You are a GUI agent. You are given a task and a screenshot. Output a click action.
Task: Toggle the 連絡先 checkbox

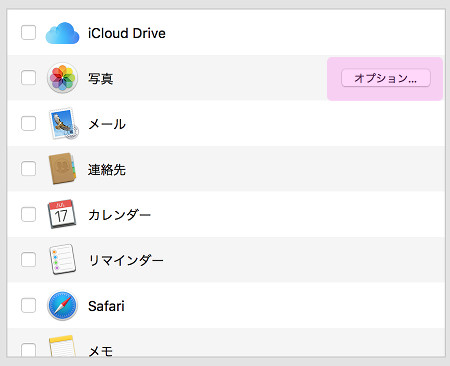(28, 169)
